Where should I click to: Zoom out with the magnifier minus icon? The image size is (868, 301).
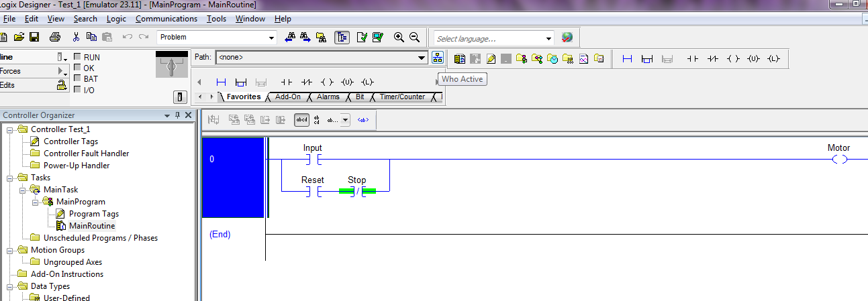click(x=414, y=37)
